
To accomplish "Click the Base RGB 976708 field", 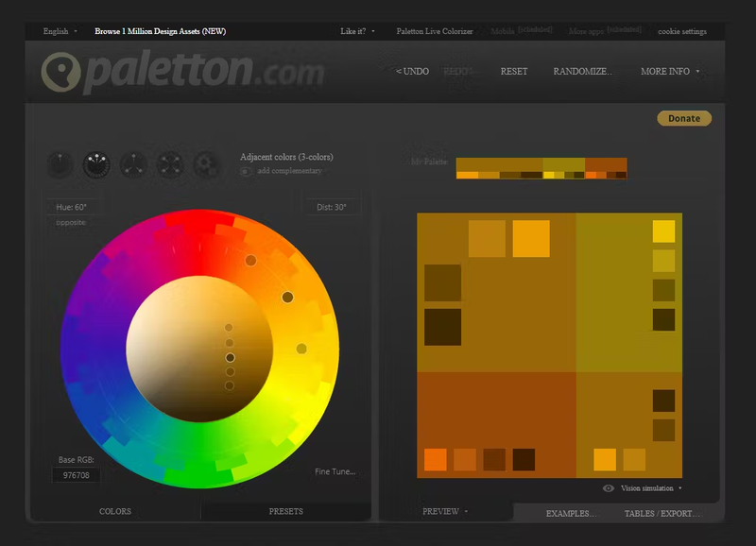I will pos(77,475).
